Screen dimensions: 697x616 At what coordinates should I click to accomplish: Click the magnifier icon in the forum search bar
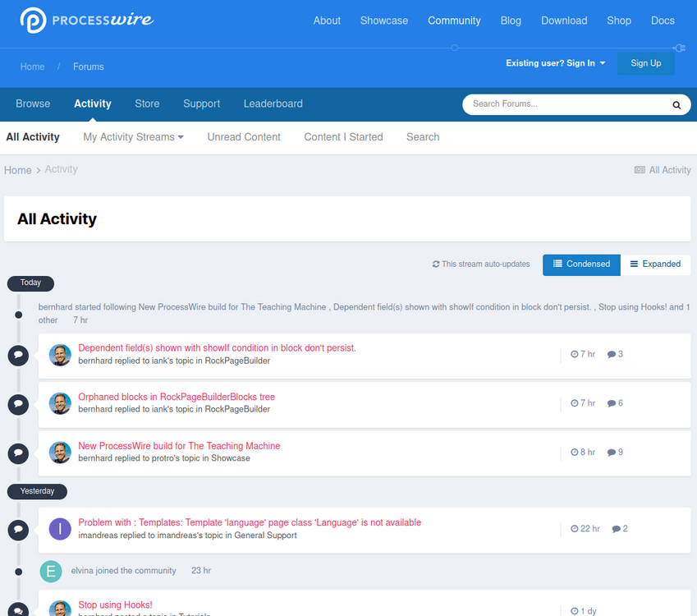coord(676,105)
